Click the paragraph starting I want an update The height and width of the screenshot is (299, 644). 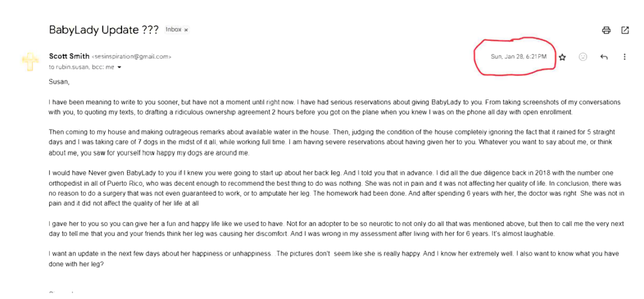coord(333,259)
